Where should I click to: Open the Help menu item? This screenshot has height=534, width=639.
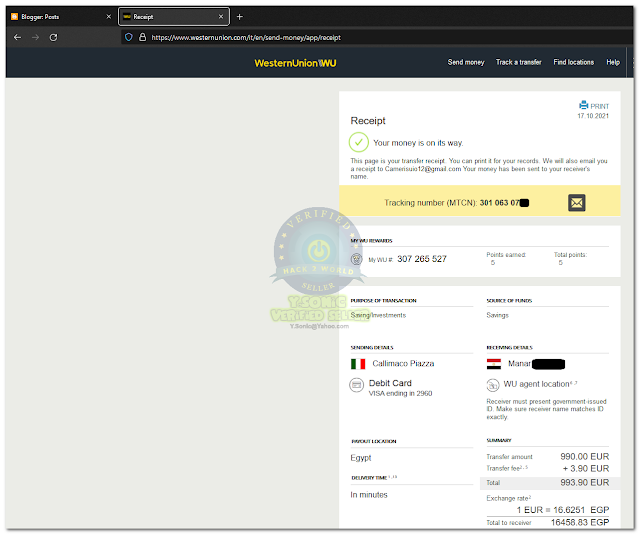click(x=613, y=62)
